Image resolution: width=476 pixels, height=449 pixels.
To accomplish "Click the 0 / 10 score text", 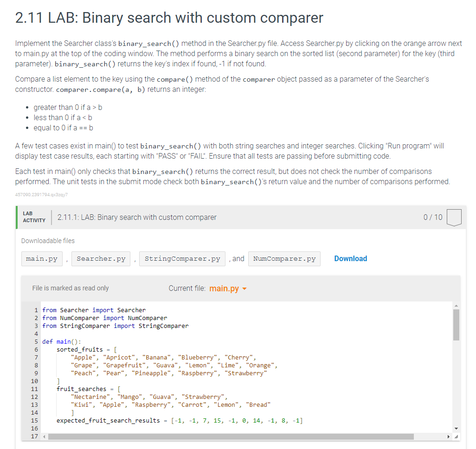I will (x=433, y=218).
